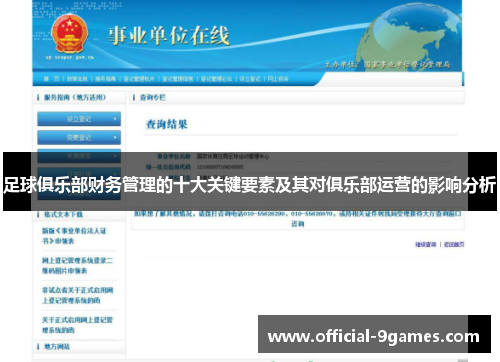Click the 地方网站 sidebar heading
Screen dimensions: 500x362
point(57,347)
